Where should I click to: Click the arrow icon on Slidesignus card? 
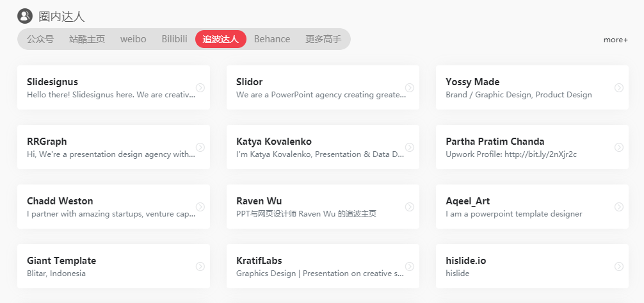200,88
